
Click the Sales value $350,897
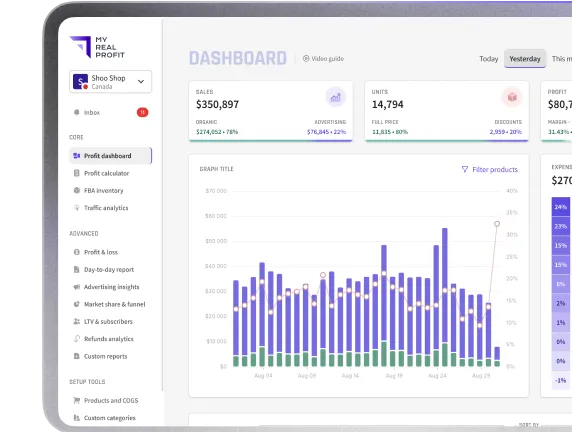point(217,104)
